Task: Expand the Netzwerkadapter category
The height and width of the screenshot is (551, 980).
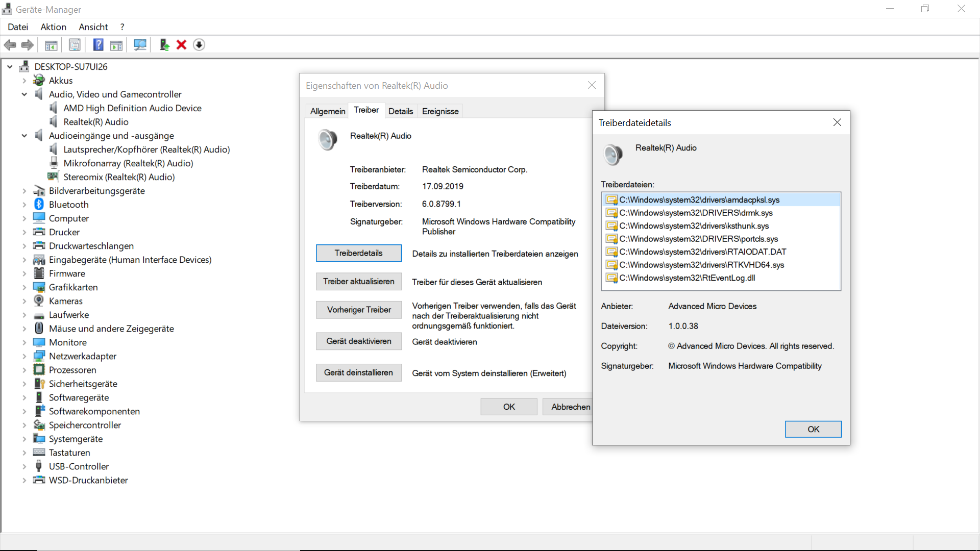Action: pyautogui.click(x=24, y=356)
